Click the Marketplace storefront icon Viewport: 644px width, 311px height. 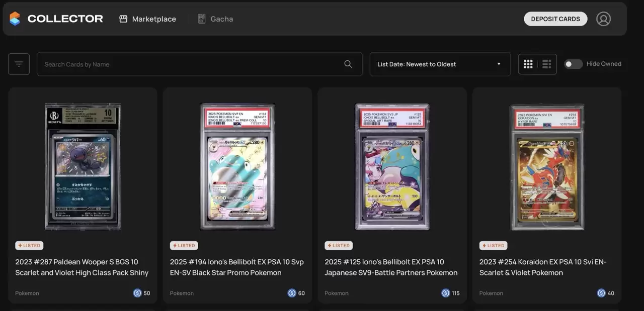pyautogui.click(x=122, y=18)
